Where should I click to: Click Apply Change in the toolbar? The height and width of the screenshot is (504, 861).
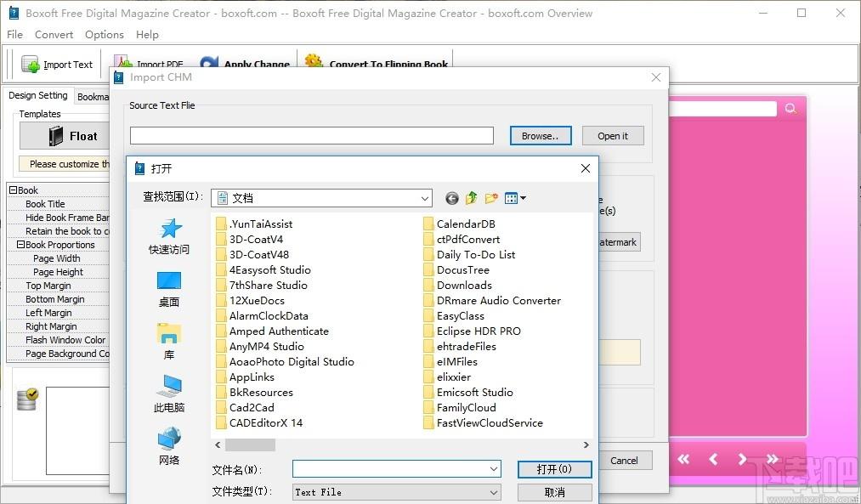244,64
